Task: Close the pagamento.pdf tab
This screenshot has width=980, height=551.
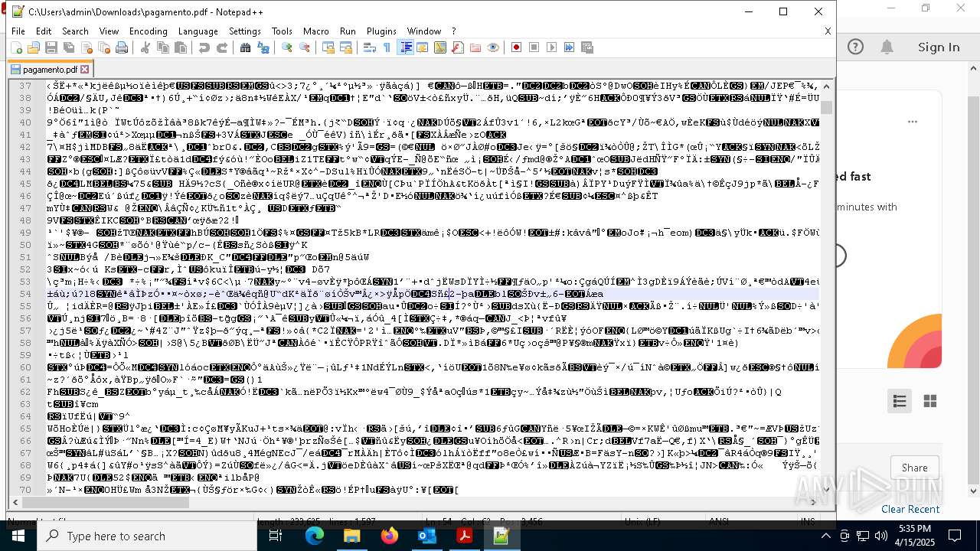Action: pyautogui.click(x=85, y=70)
